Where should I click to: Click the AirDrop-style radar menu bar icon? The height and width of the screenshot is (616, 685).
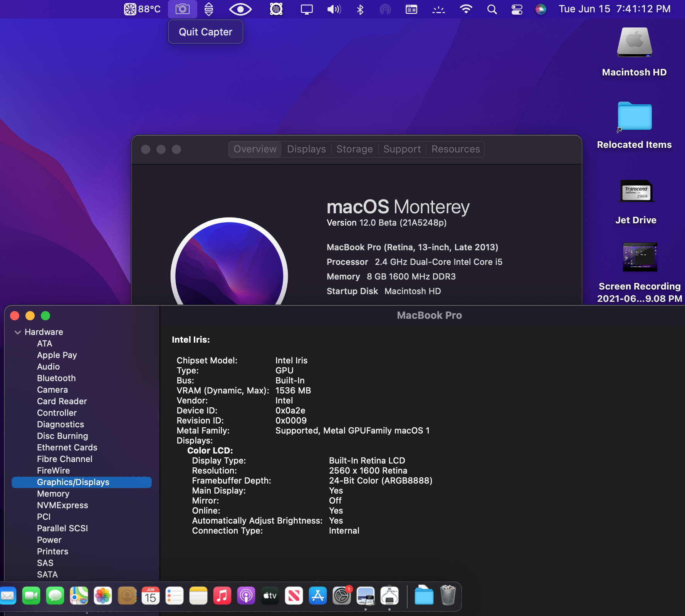pyautogui.click(x=385, y=9)
